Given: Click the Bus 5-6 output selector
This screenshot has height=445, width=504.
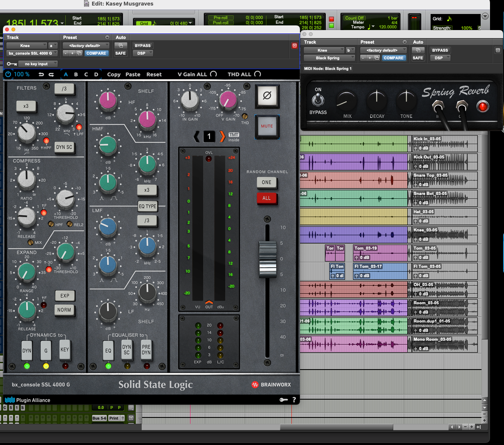Looking at the screenshot, I should pos(99,418).
